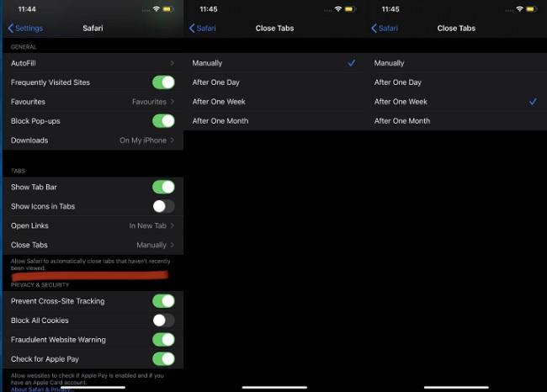Tap checkmark beside After One Week
Image resolution: width=547 pixels, height=392 pixels.
(x=533, y=102)
